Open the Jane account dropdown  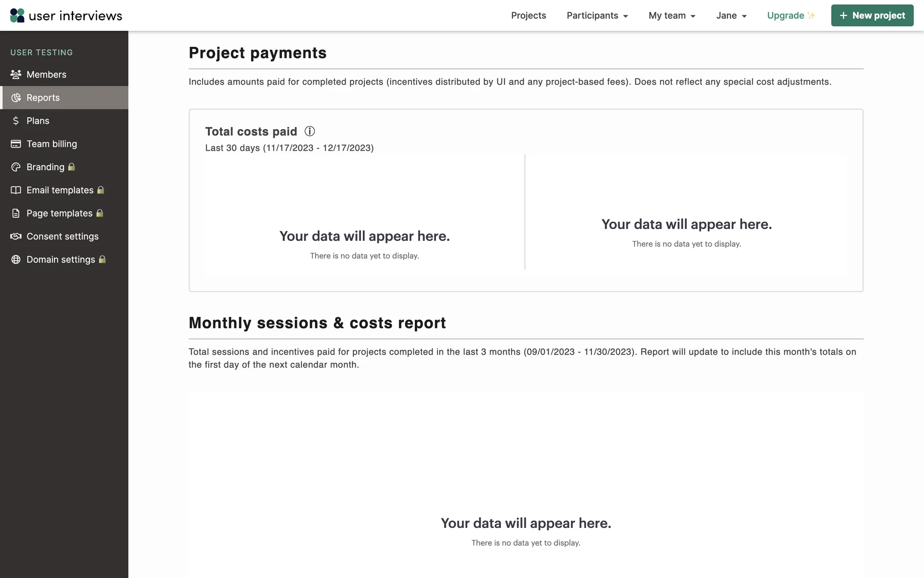(731, 15)
